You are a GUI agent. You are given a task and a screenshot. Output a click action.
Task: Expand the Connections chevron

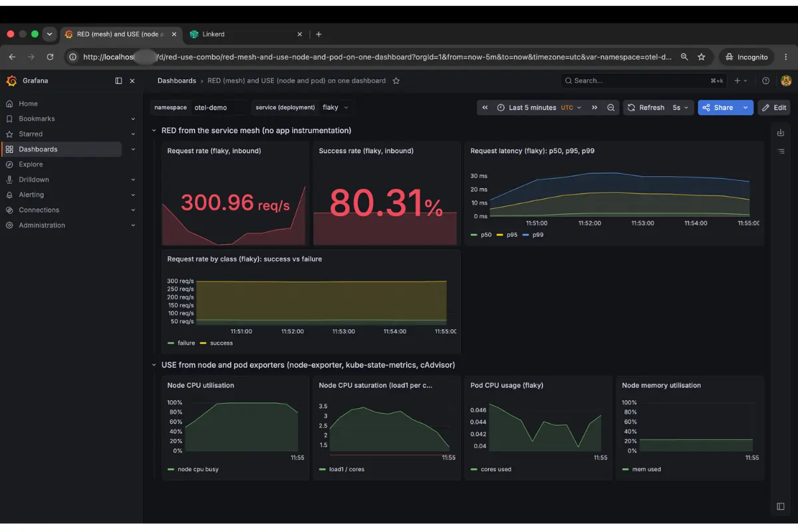(x=133, y=210)
